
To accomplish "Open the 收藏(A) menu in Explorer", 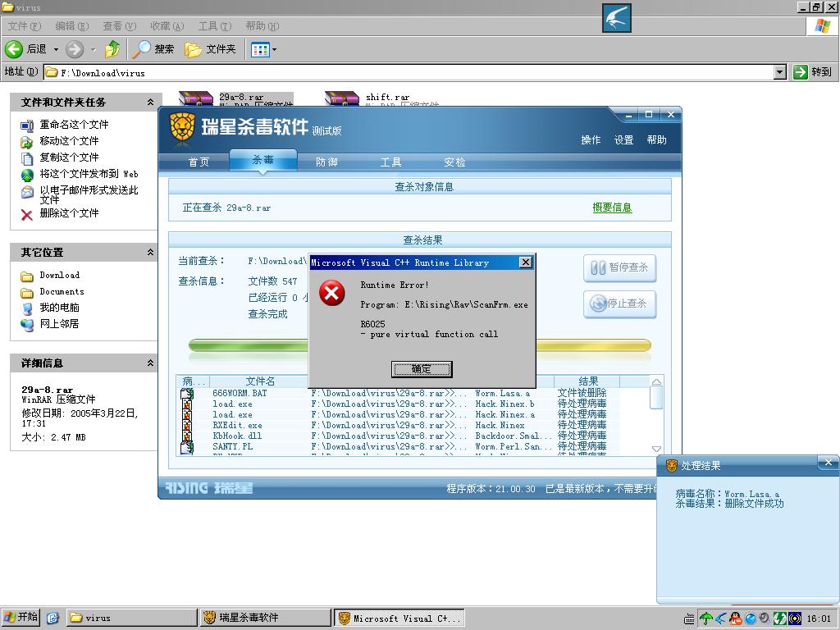I will pos(167,25).
